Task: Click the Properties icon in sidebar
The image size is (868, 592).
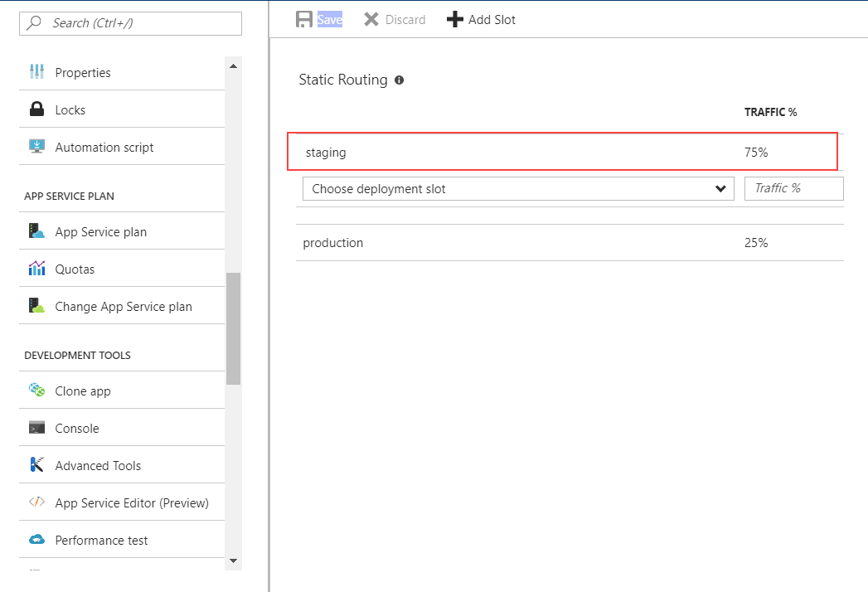Action: pyautogui.click(x=36, y=72)
